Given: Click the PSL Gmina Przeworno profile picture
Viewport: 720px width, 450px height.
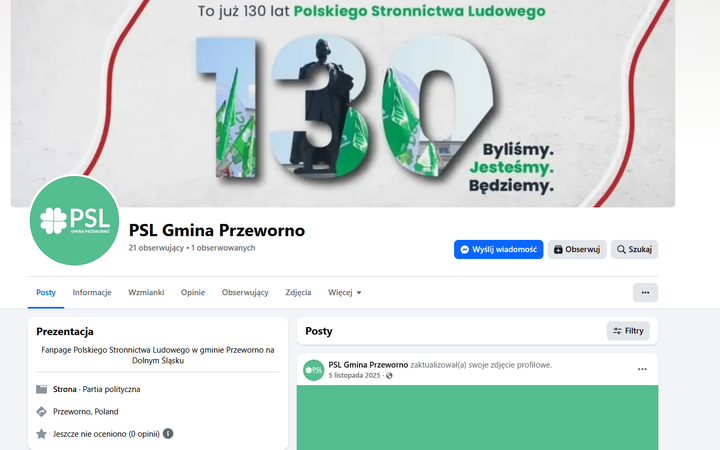Looking at the screenshot, I should click(74, 220).
